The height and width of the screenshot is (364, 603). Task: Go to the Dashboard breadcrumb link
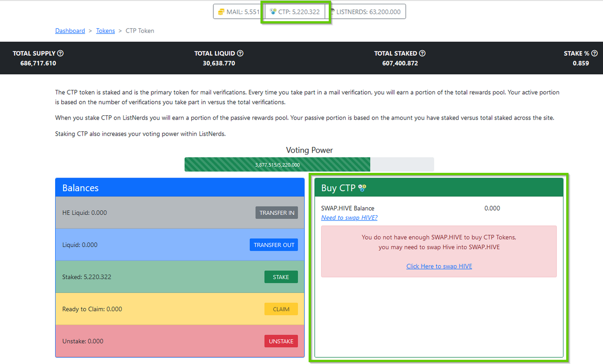point(70,31)
